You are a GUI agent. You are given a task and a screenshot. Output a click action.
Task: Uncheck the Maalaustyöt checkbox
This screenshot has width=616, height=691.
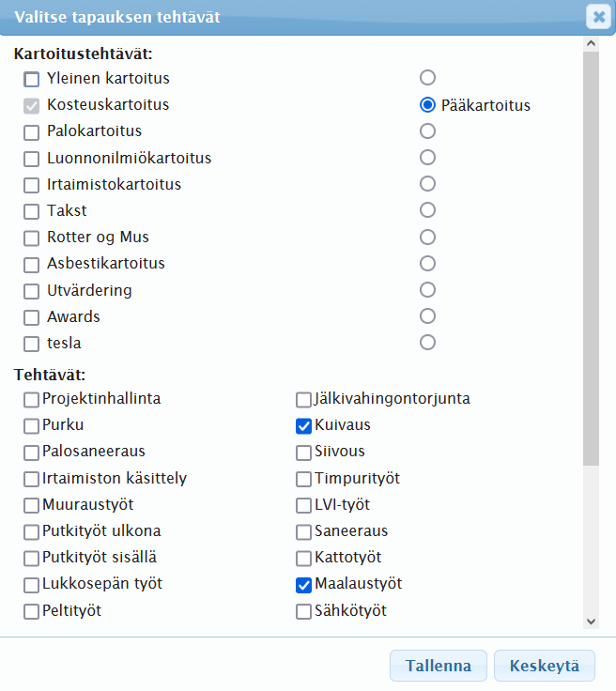[303, 585]
